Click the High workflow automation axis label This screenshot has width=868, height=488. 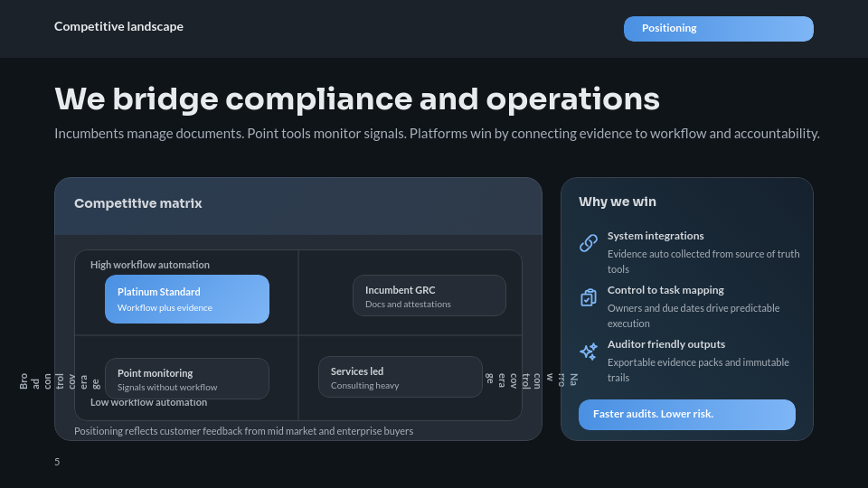coord(150,265)
